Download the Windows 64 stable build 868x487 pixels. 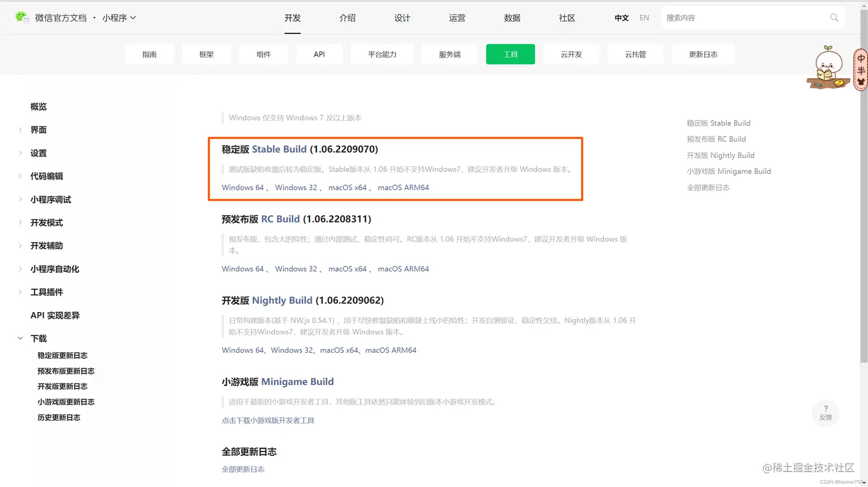(242, 187)
